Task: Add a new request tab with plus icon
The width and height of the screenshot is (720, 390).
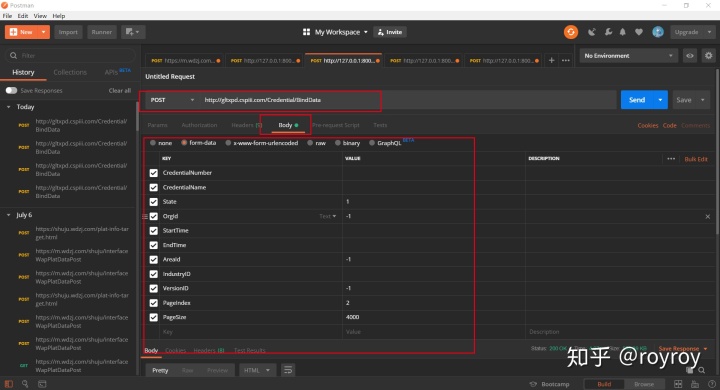Action: click(x=551, y=60)
